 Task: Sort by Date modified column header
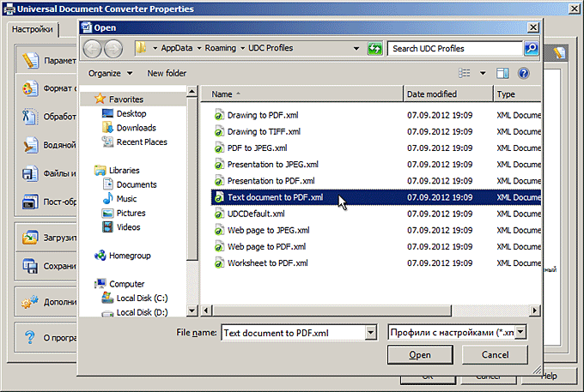[x=448, y=94]
